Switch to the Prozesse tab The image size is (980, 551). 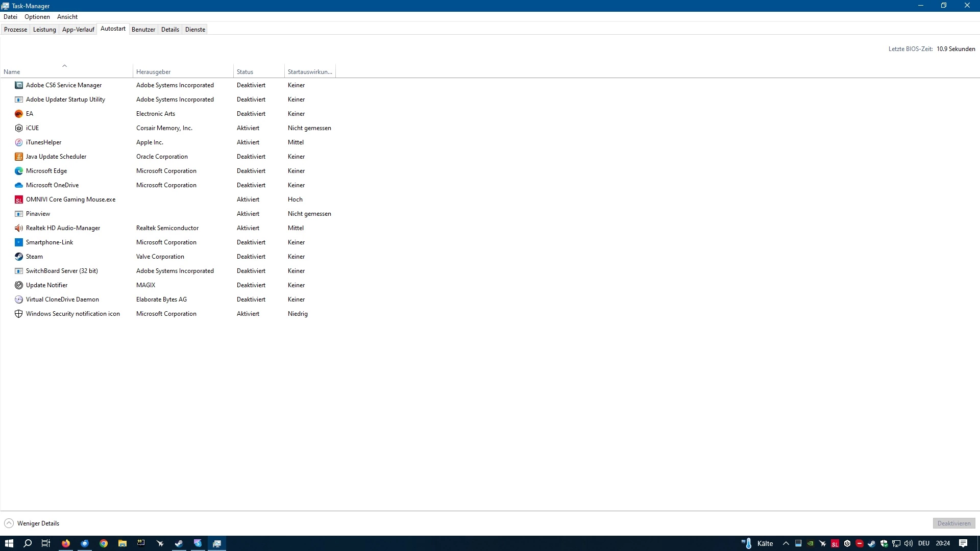(15, 30)
